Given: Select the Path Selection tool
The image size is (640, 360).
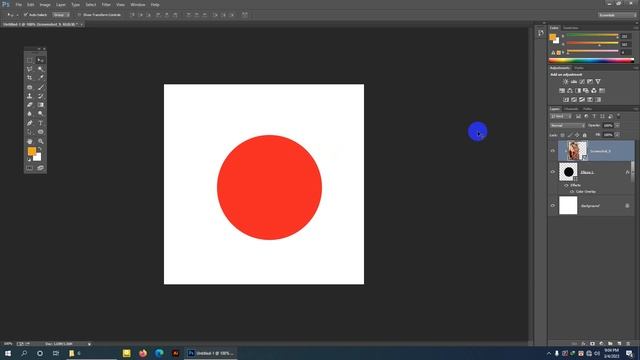Looking at the screenshot, I should coord(29,132).
